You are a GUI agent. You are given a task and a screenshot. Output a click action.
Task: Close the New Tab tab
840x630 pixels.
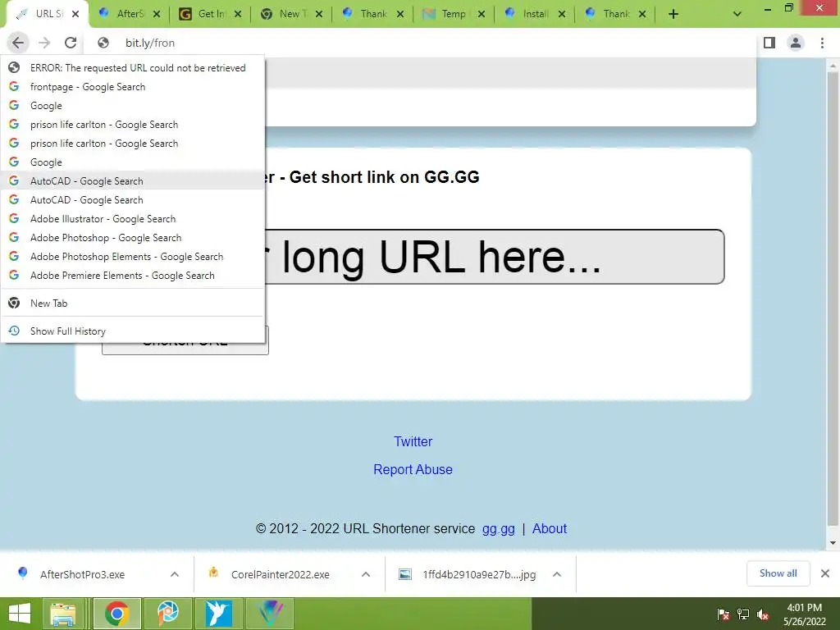click(319, 14)
